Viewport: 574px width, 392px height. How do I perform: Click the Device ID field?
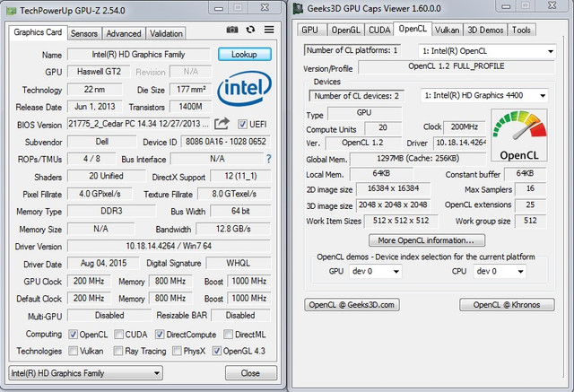[x=226, y=142]
